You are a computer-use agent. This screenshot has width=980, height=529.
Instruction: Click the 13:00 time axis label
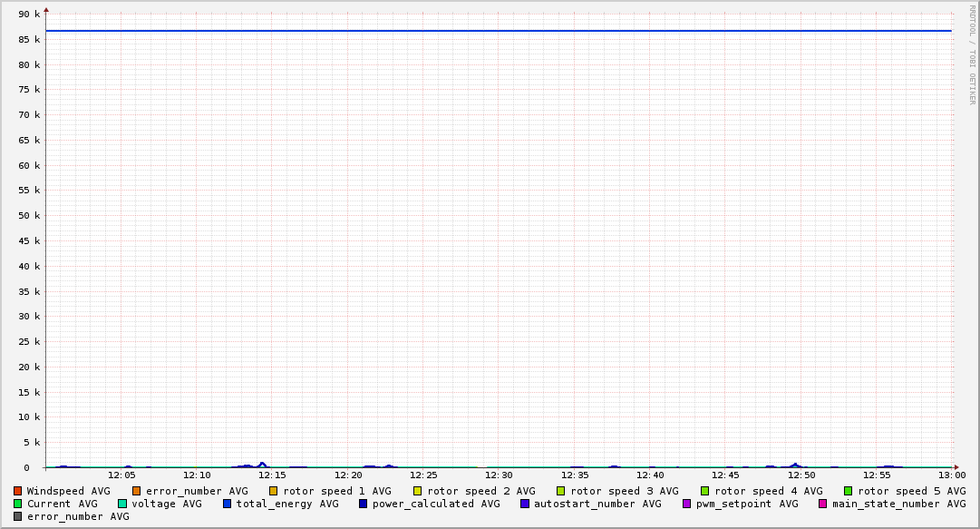tap(951, 475)
